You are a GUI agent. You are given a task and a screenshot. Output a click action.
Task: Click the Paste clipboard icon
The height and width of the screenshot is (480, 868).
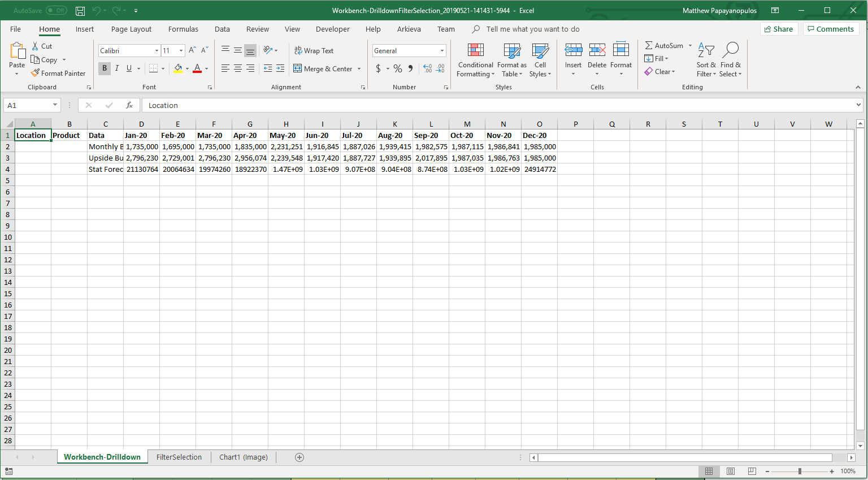[x=18, y=51]
